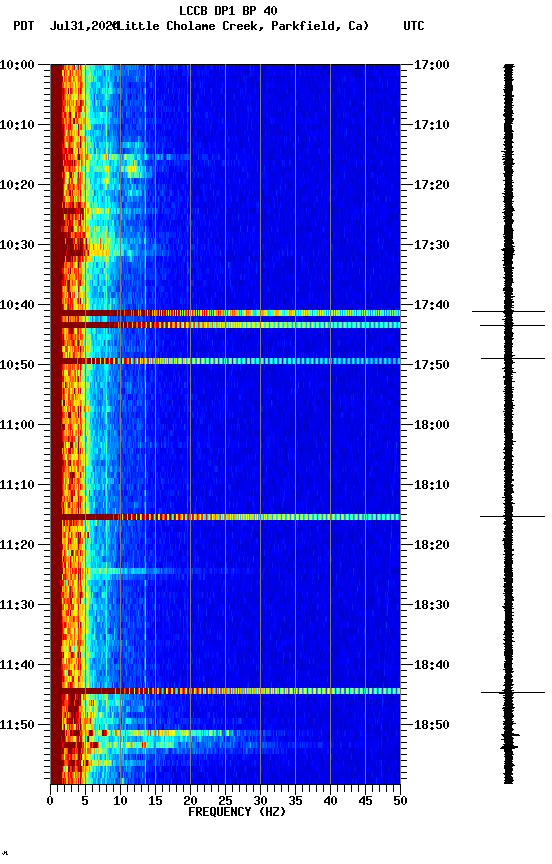Click the '17:10' UTC time label
The image size is (552, 864).
(x=432, y=125)
